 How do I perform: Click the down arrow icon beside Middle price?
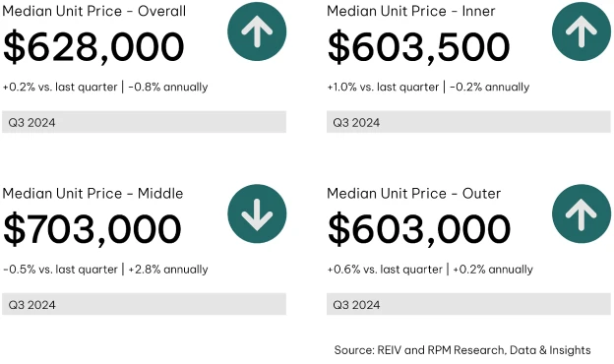(257, 213)
